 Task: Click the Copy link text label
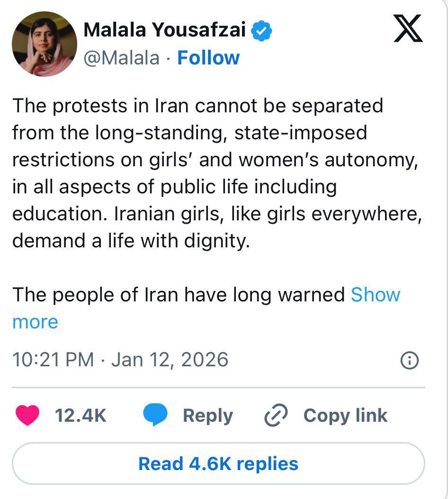tap(345, 416)
